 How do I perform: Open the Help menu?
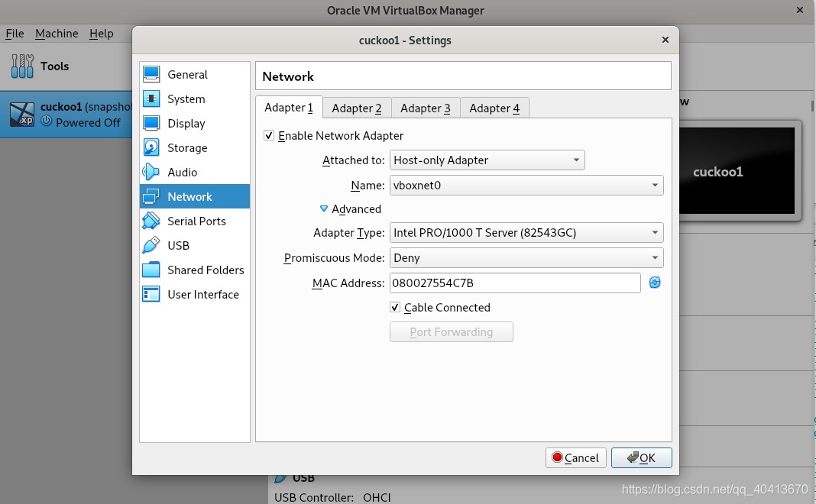(101, 34)
